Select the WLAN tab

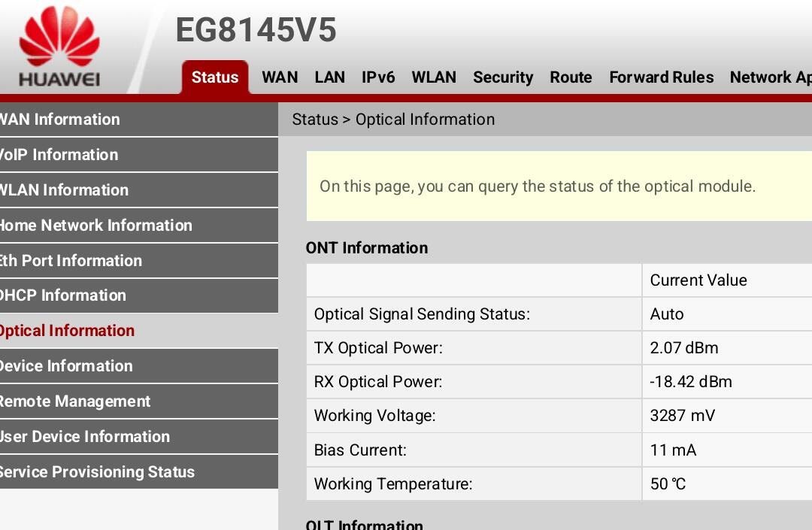434,77
